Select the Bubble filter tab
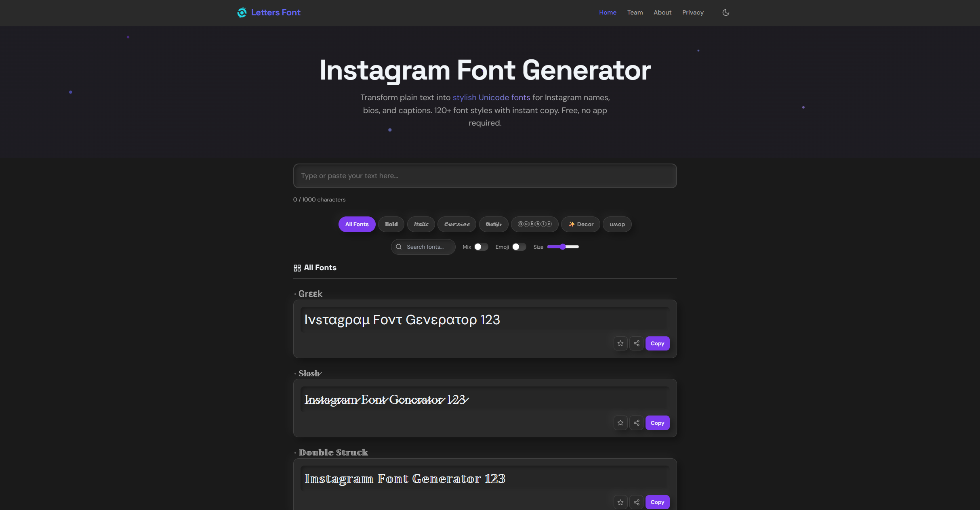 click(x=535, y=224)
